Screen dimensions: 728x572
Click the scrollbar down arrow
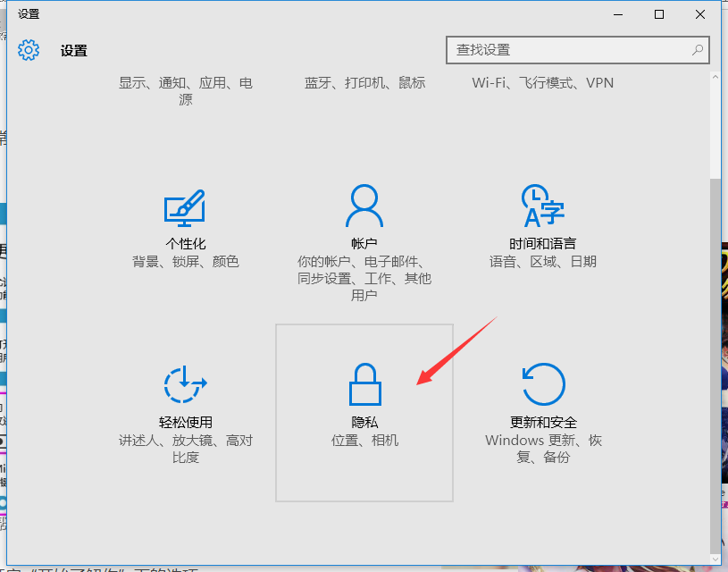click(x=714, y=558)
